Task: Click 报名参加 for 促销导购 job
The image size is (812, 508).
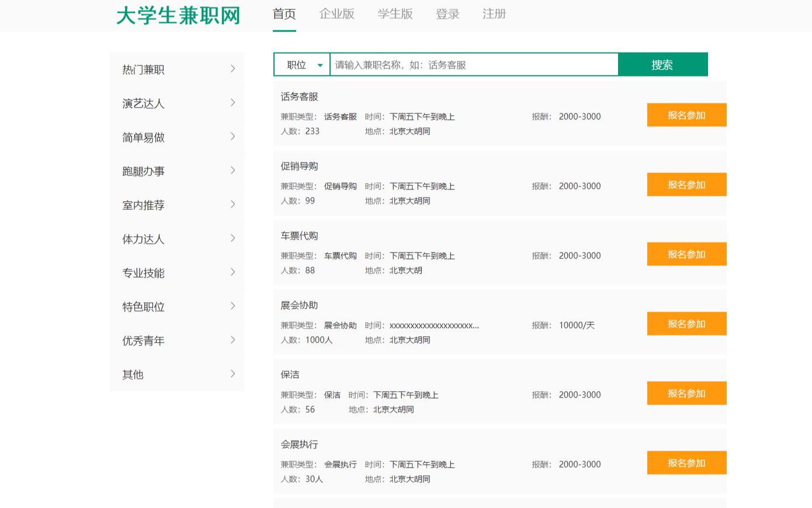Action: coord(687,185)
